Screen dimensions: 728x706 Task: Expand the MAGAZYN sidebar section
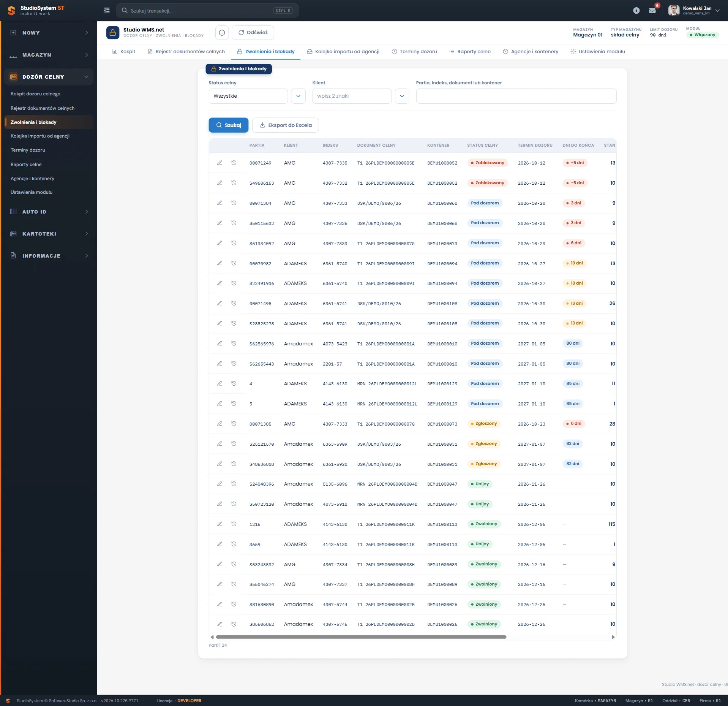point(49,55)
